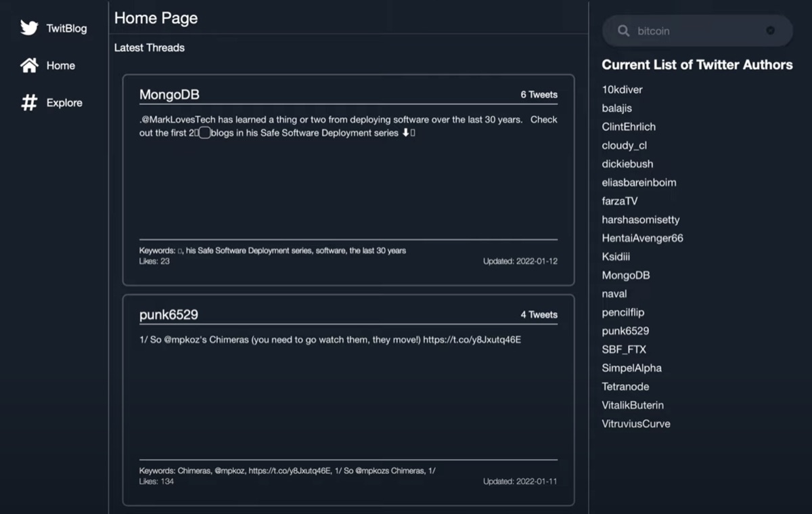The width and height of the screenshot is (812, 514).
Task: Select pencilflip in the authors list
Action: coord(623,312)
